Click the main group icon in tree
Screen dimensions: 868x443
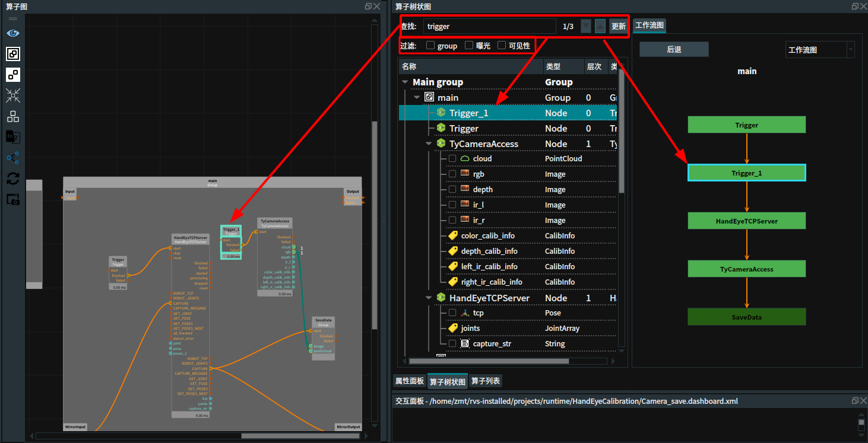click(430, 97)
